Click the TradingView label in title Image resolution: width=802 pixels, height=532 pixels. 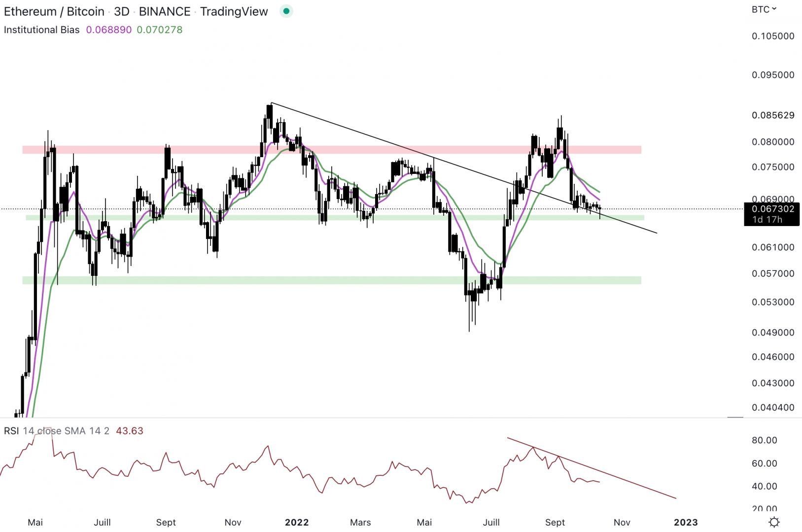pos(234,11)
